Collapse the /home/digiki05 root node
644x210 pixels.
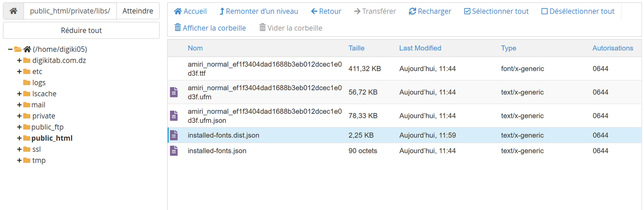click(x=10, y=49)
